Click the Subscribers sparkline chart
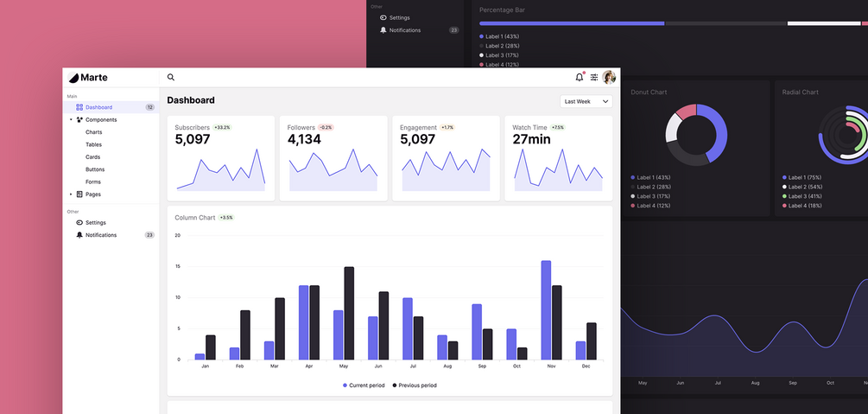Image resolution: width=868 pixels, height=414 pixels. [221, 169]
